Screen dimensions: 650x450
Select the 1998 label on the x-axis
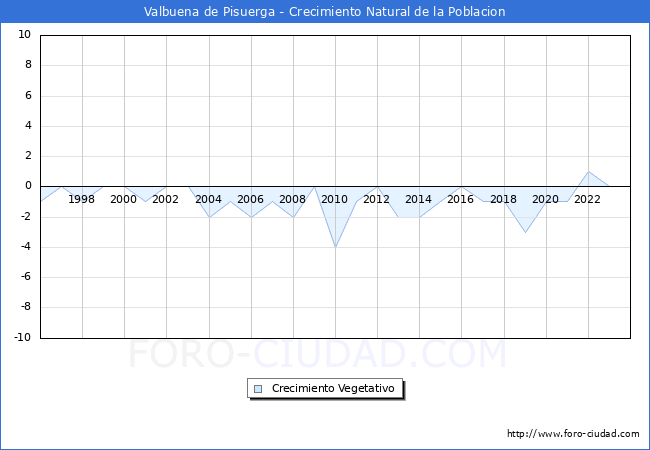(82, 199)
